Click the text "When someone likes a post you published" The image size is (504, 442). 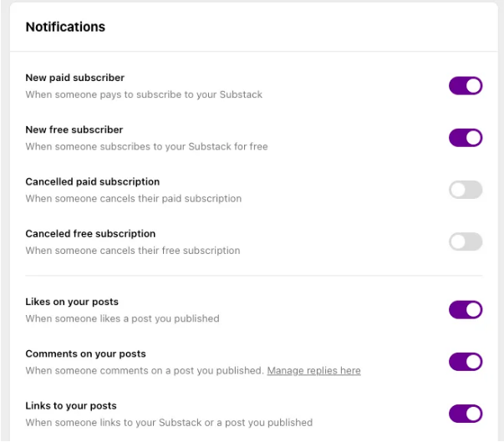[x=122, y=318]
